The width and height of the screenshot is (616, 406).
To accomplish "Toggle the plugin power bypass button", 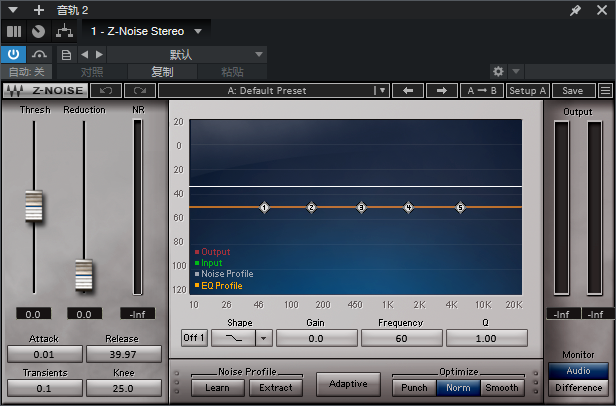I will (x=13, y=54).
